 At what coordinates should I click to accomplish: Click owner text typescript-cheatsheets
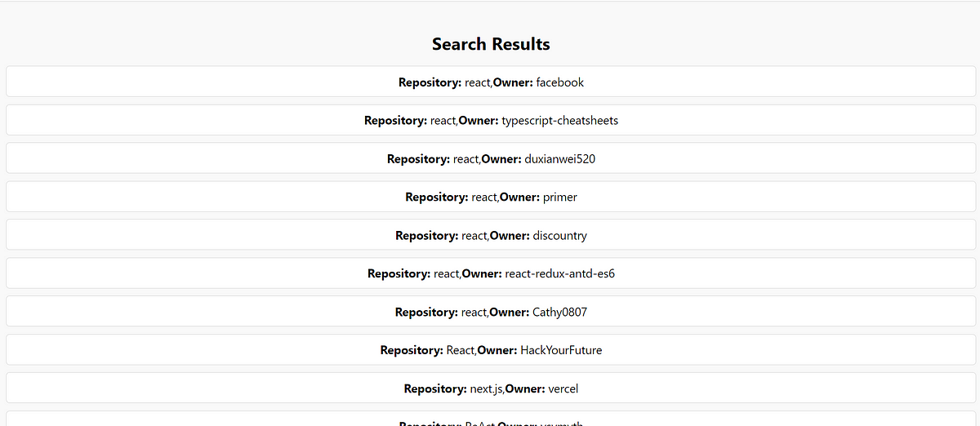point(560,121)
